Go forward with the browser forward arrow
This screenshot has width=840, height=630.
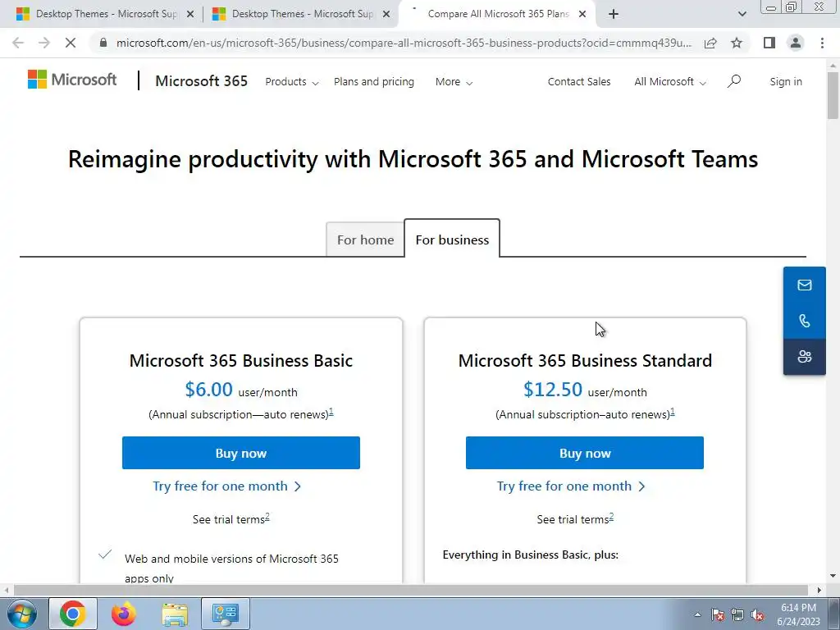[x=44, y=43]
